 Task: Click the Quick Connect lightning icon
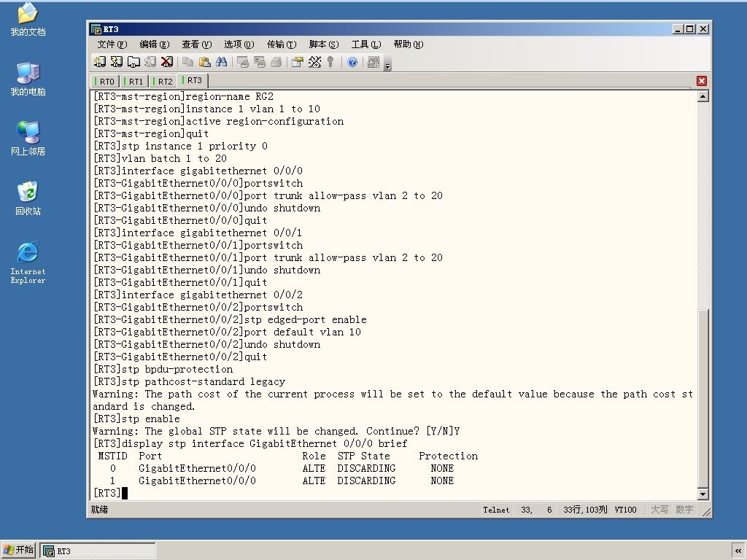[116, 62]
